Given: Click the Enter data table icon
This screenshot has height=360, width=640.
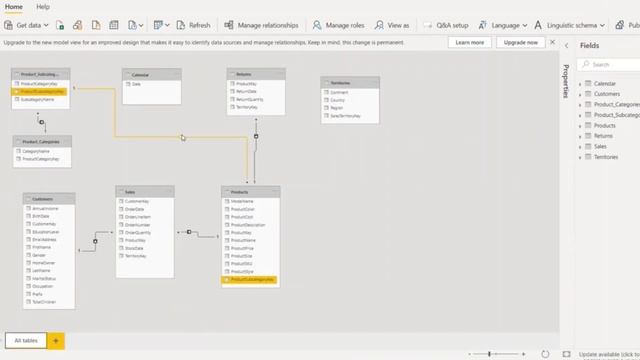Looking at the screenshot, I should point(114,25).
